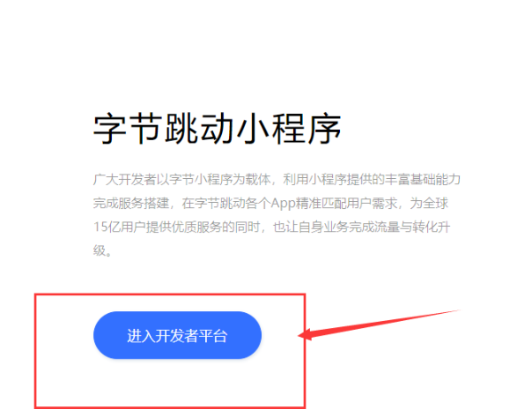Click the word 进入 on the blue button
Screen dimensions: 532x417
141,336
